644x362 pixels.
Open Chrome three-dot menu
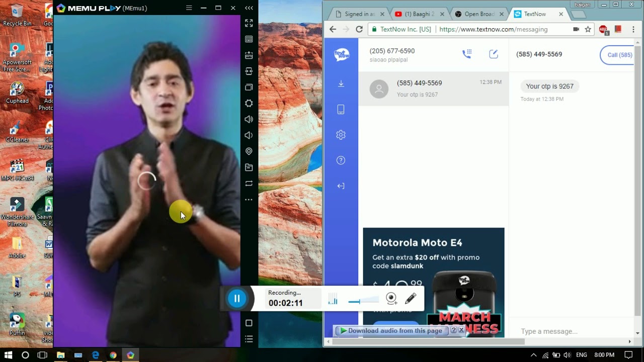click(x=633, y=29)
